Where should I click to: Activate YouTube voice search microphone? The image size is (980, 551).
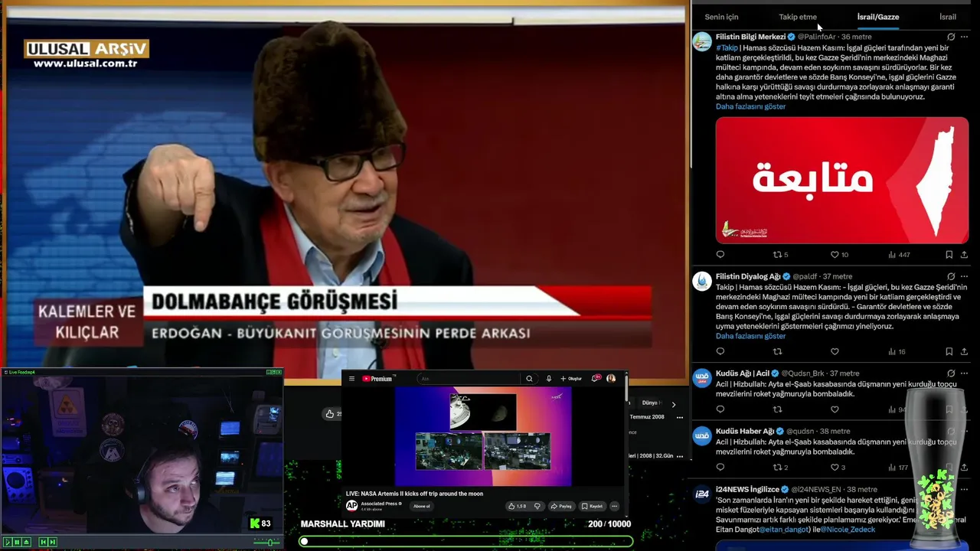click(x=549, y=379)
